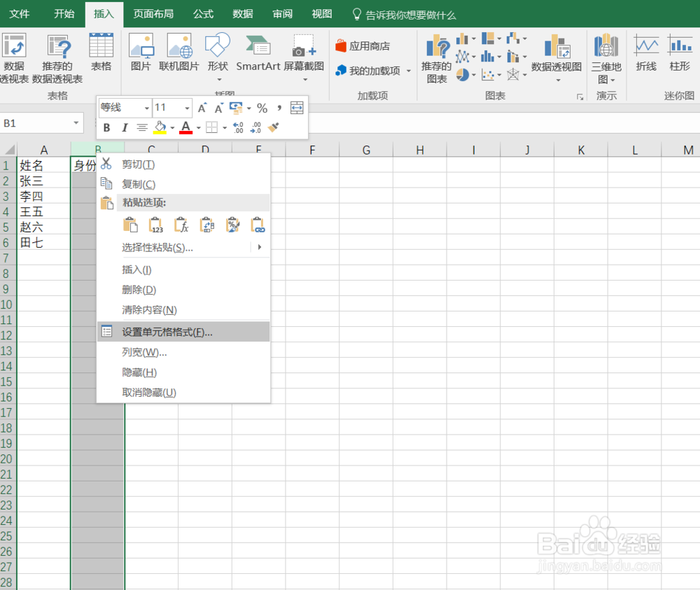Open the font size dropdown
The height and width of the screenshot is (590, 700).
187,108
